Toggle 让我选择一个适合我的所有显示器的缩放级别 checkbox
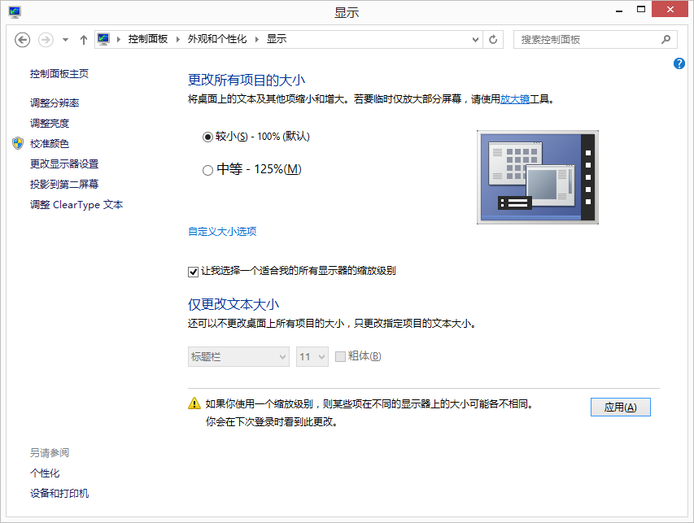The width and height of the screenshot is (694, 523). (193, 272)
